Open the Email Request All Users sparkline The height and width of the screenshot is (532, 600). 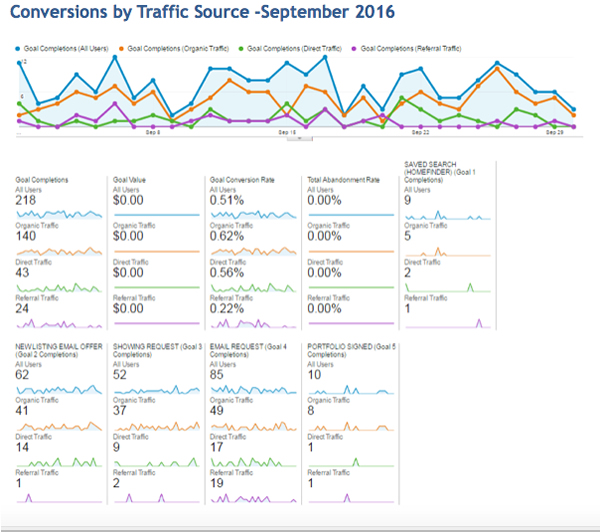(x=253, y=390)
